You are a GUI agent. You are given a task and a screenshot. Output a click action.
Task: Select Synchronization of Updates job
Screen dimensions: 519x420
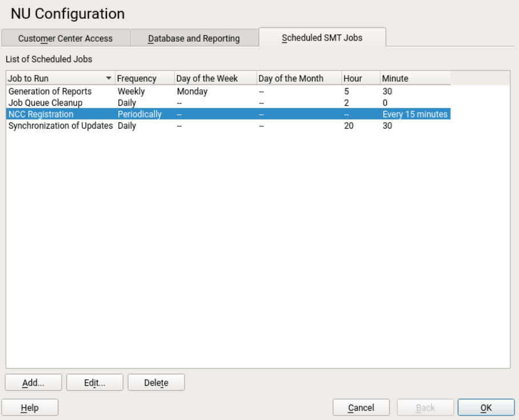(x=61, y=126)
